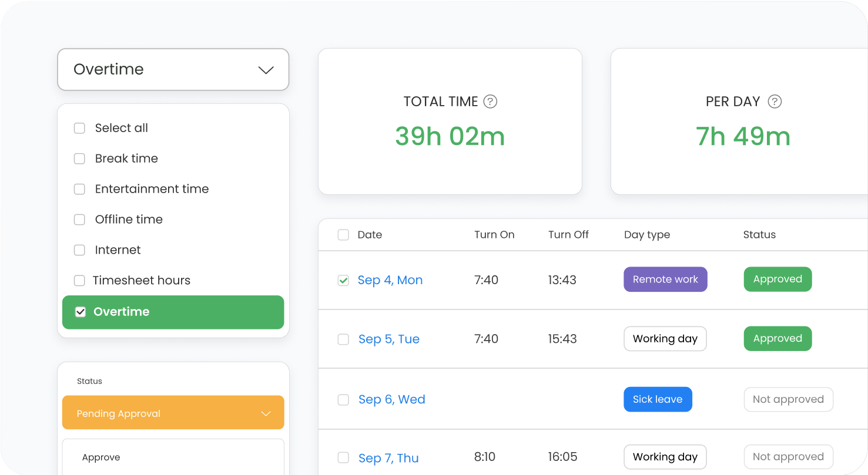This screenshot has width=868, height=475.
Task: Click the Per Day help icon
Action: pos(775,102)
